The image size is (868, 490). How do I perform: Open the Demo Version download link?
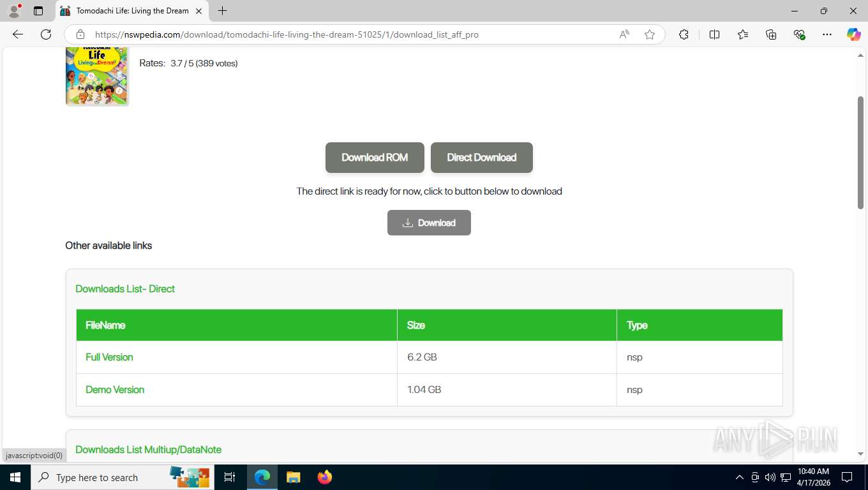point(115,390)
